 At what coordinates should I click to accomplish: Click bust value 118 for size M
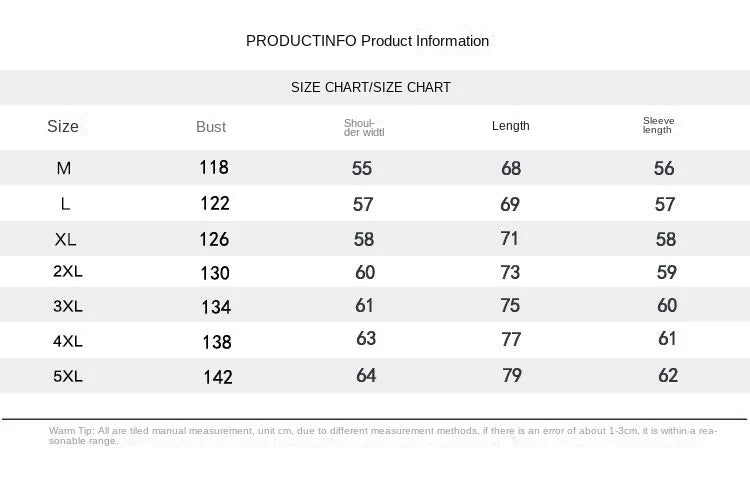(214, 168)
